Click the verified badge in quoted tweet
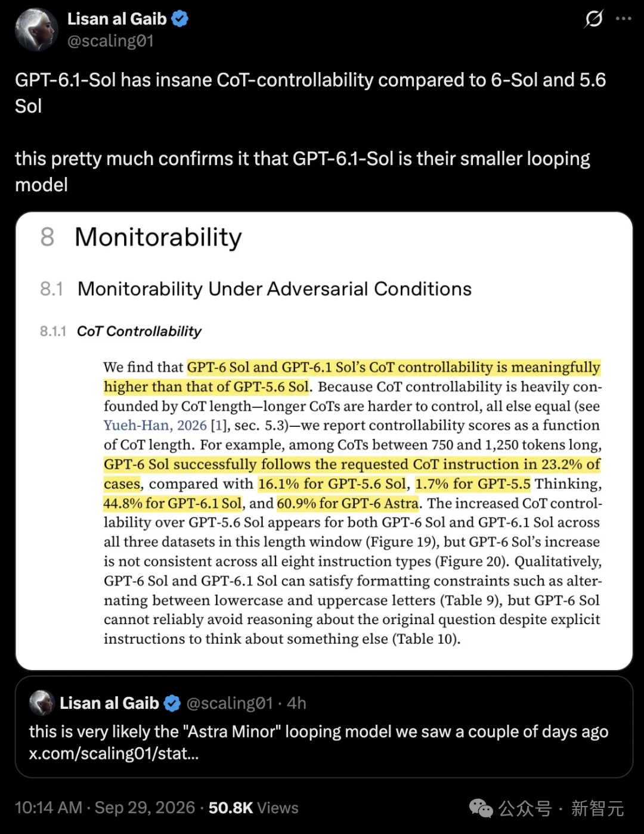 coord(172,703)
